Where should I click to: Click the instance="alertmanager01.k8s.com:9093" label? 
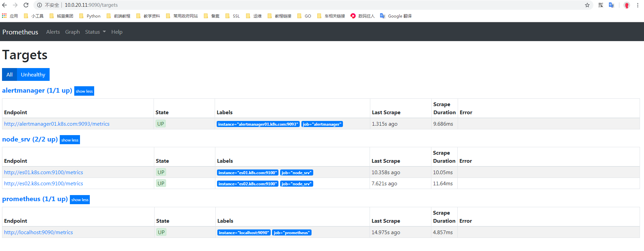(x=258, y=124)
